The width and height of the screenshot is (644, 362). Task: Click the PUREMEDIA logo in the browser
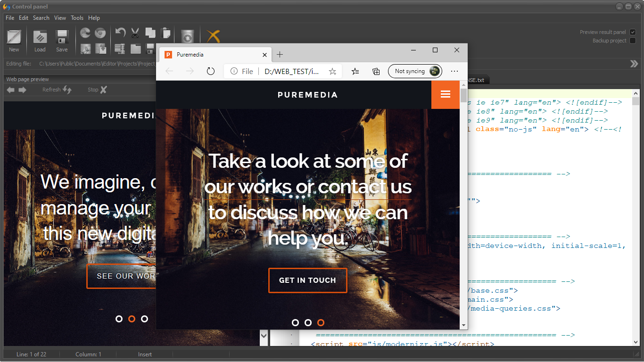308,95
